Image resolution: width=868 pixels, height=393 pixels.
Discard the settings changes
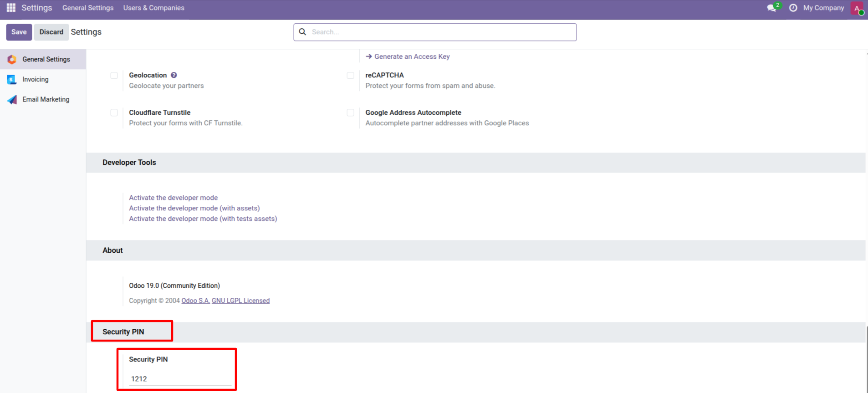point(51,32)
